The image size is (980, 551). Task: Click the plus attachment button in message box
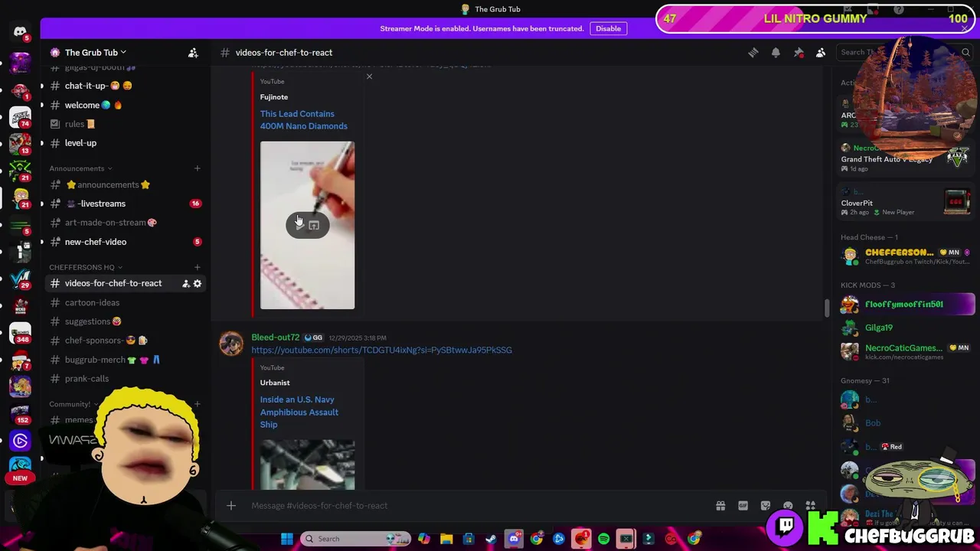pos(230,505)
